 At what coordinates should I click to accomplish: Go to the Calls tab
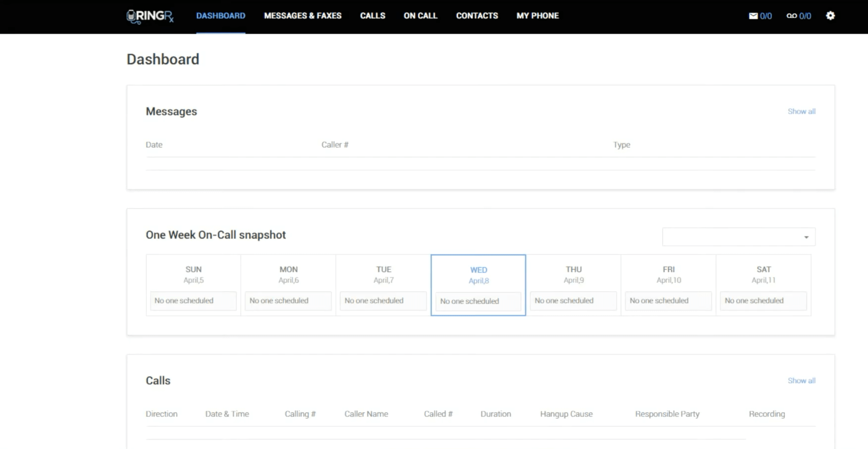point(372,16)
